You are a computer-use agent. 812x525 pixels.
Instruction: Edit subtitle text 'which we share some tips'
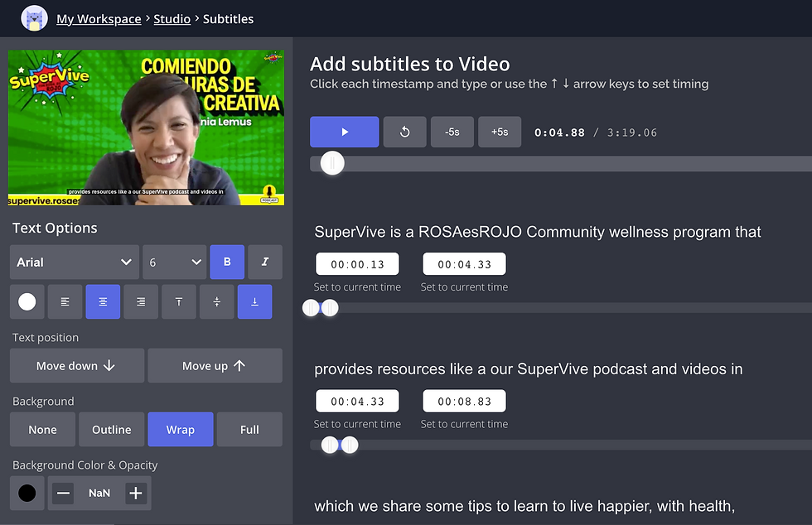point(524,506)
